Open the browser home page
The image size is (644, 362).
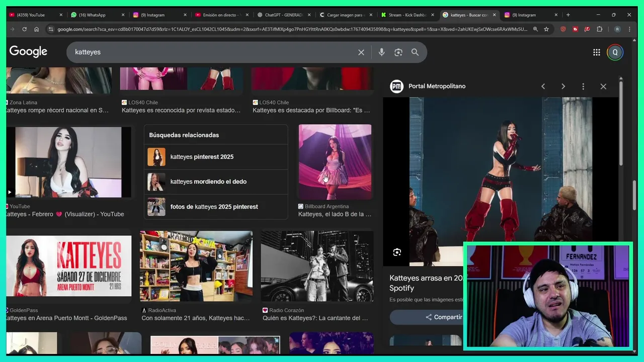(x=36, y=29)
